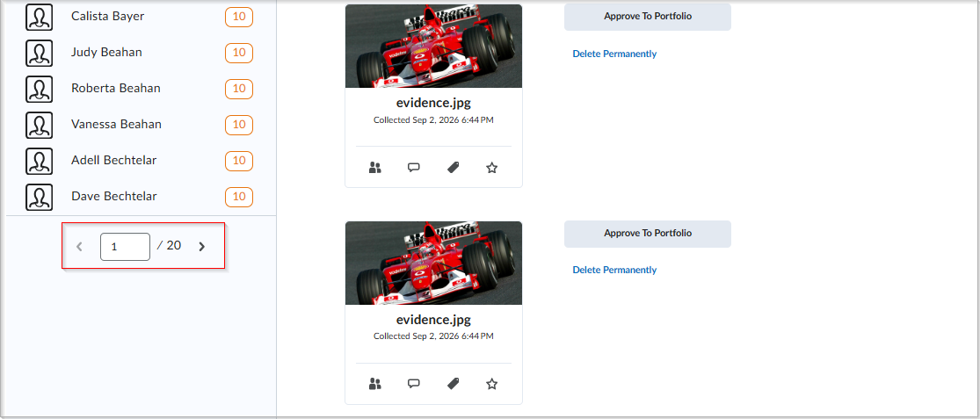Select learner Adell Bechtelar
The height and width of the screenshot is (419, 980).
(x=113, y=161)
